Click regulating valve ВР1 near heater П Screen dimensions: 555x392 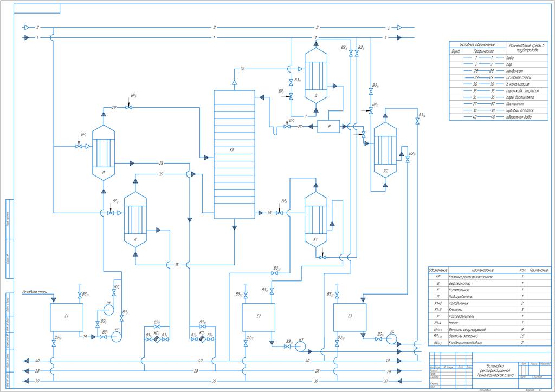click(79, 146)
